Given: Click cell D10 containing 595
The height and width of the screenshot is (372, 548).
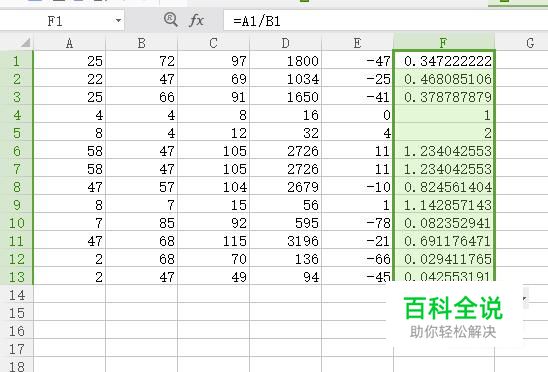Looking at the screenshot, I should (x=286, y=223).
